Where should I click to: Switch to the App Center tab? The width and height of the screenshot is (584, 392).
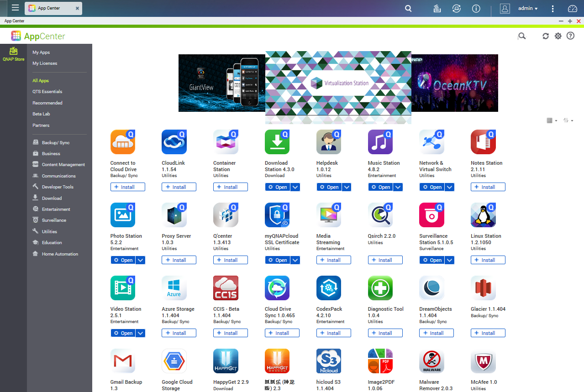pos(53,8)
